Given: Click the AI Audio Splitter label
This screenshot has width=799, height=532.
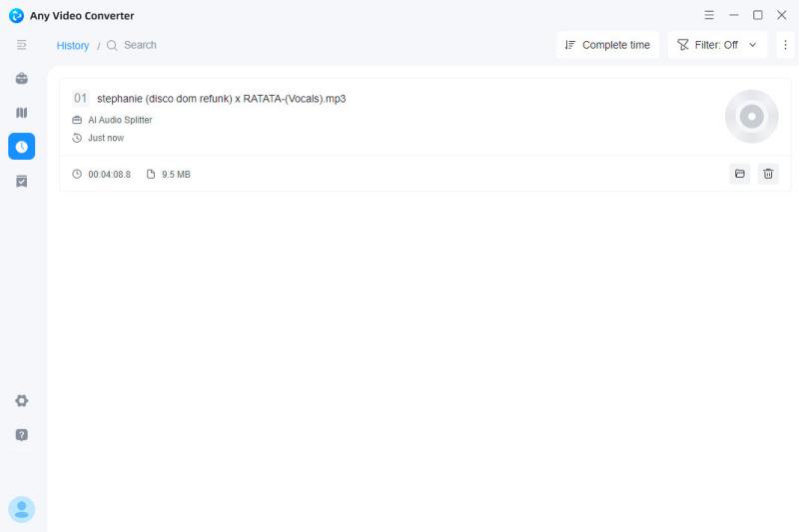Looking at the screenshot, I should tap(120, 120).
